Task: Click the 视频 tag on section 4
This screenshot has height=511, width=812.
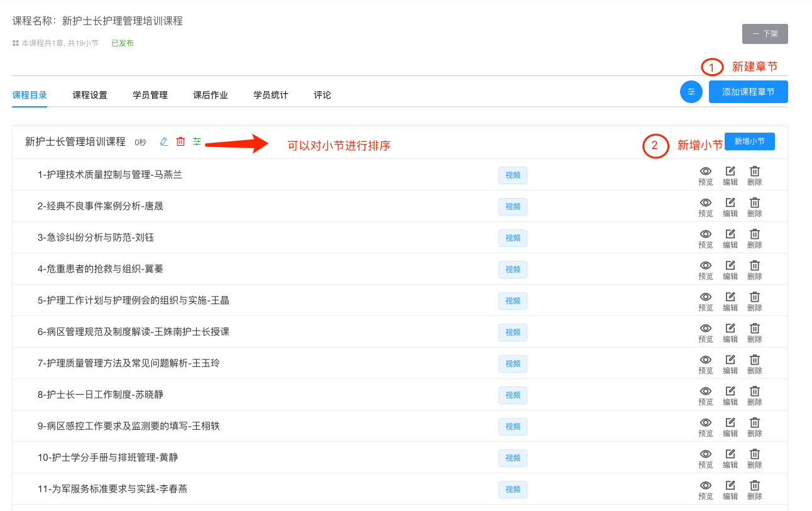Action: tap(513, 269)
